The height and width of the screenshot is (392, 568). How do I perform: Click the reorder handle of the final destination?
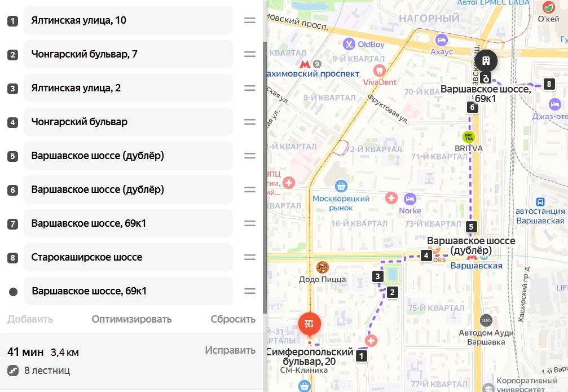click(x=249, y=291)
